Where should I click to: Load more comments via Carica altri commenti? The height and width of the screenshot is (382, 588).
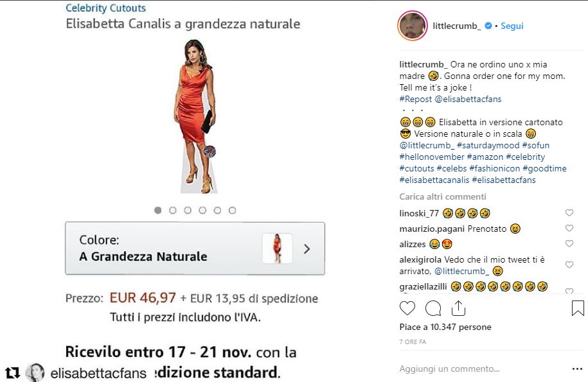pos(443,196)
